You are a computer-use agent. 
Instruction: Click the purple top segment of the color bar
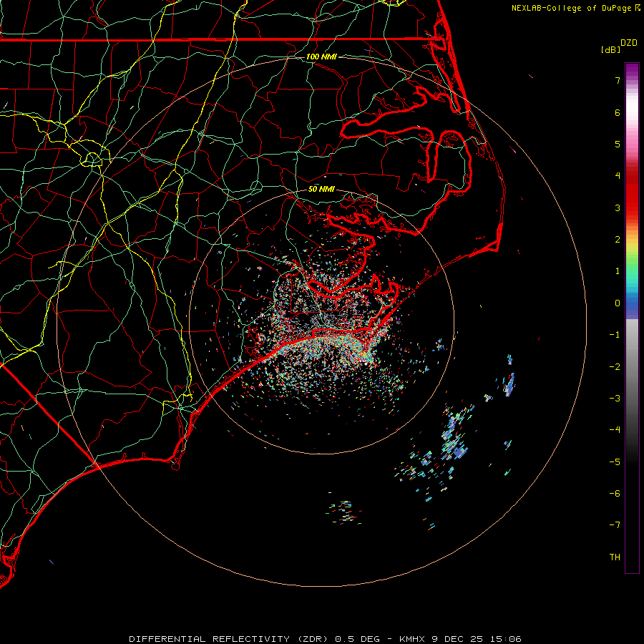click(632, 69)
